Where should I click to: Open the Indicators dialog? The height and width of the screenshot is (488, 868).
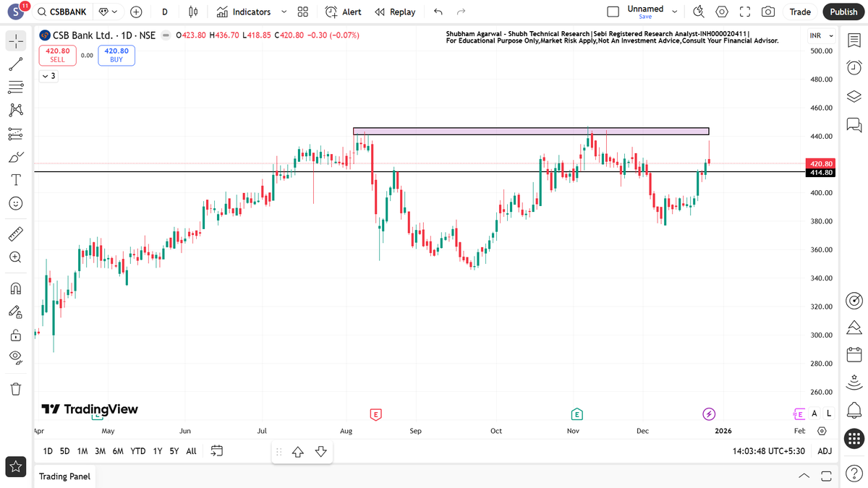(x=243, y=12)
